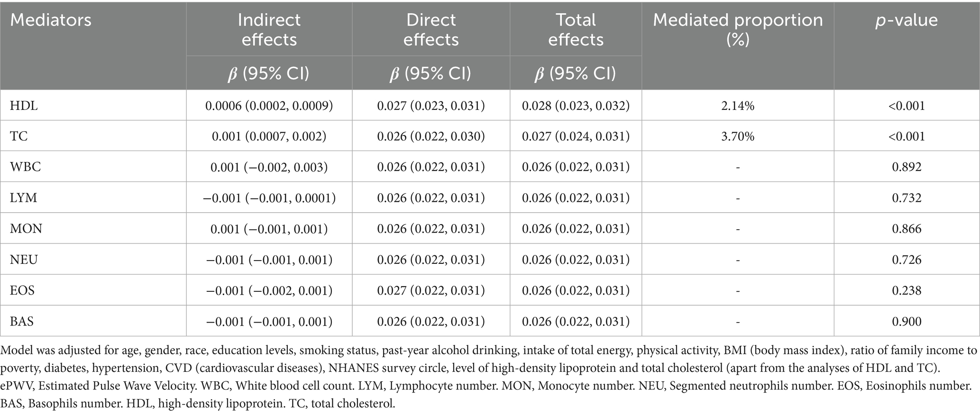Click the Direct effects column header
Screen dimensions: 980x414
tap(430, 29)
